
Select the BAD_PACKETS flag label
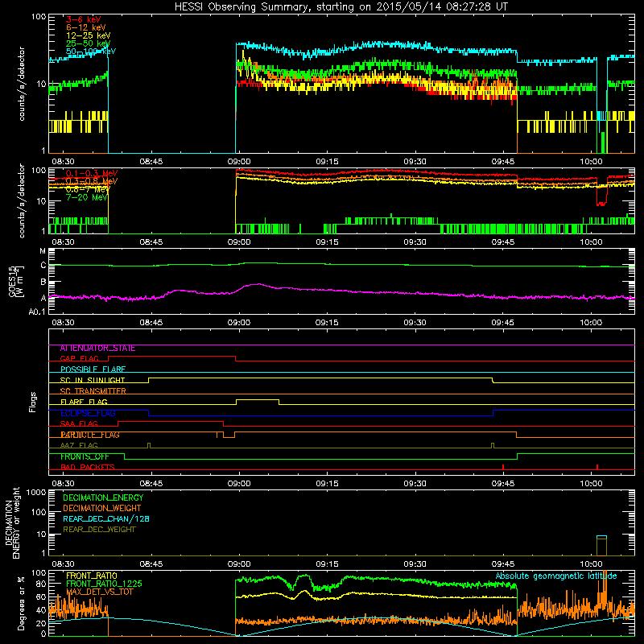coord(88,468)
